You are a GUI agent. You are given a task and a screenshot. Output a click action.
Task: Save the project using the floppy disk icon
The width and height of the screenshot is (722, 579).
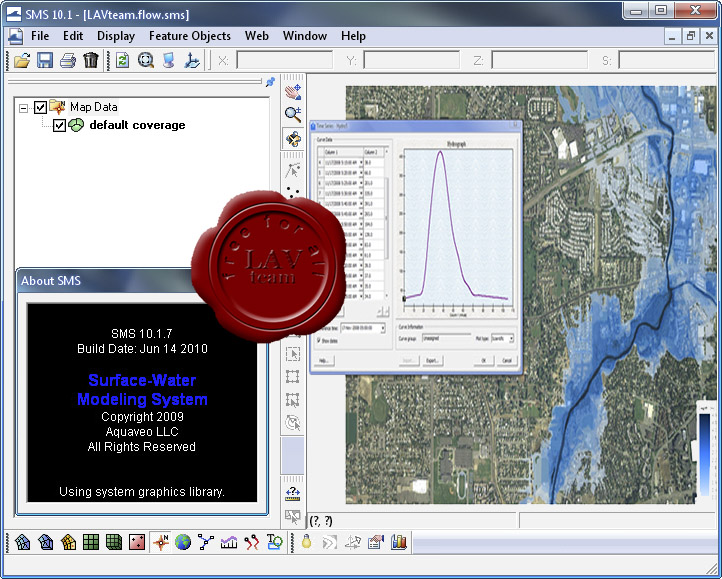[x=45, y=60]
